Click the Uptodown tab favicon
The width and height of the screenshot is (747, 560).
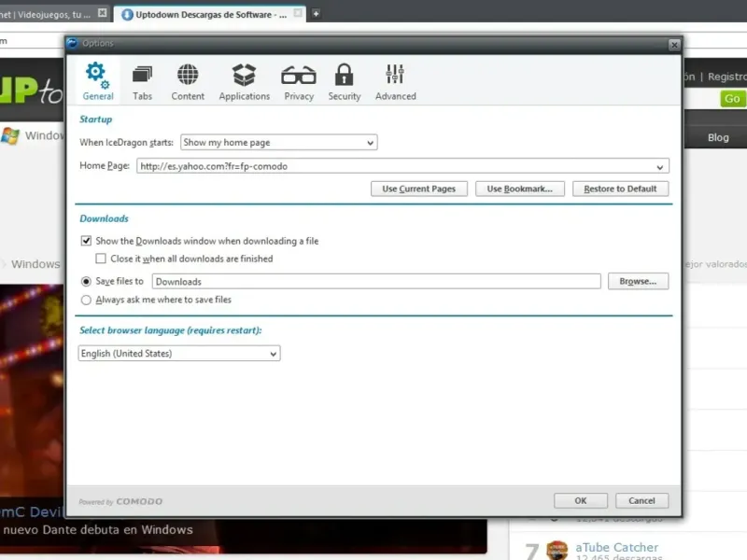click(127, 14)
